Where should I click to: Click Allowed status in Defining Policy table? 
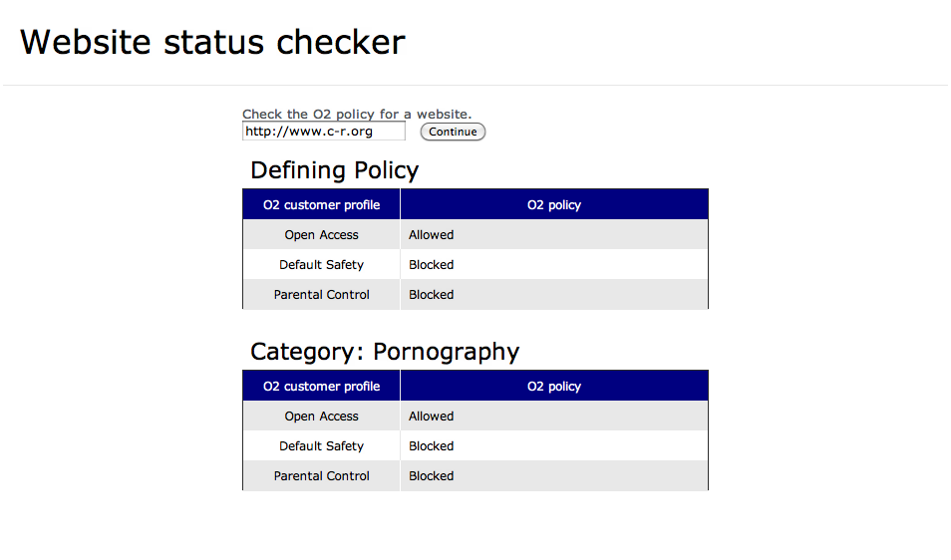[x=431, y=235]
